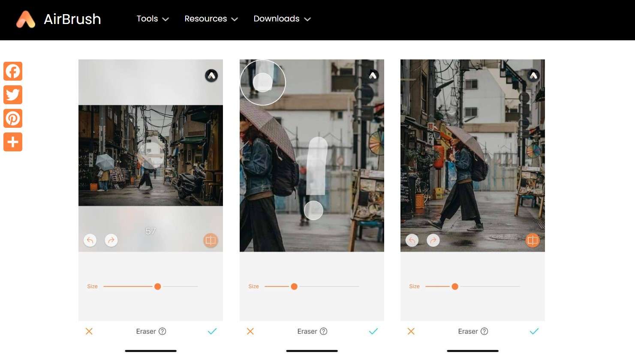Image resolution: width=635 pixels, height=364 pixels.
Task: Cancel edits with the X under the first screenshot
Action: coord(89,331)
